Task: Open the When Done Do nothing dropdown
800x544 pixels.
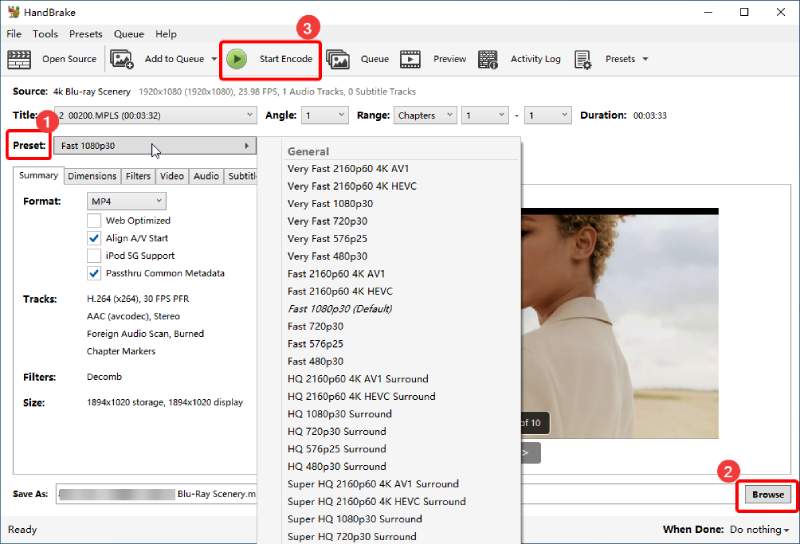Action: [759, 530]
